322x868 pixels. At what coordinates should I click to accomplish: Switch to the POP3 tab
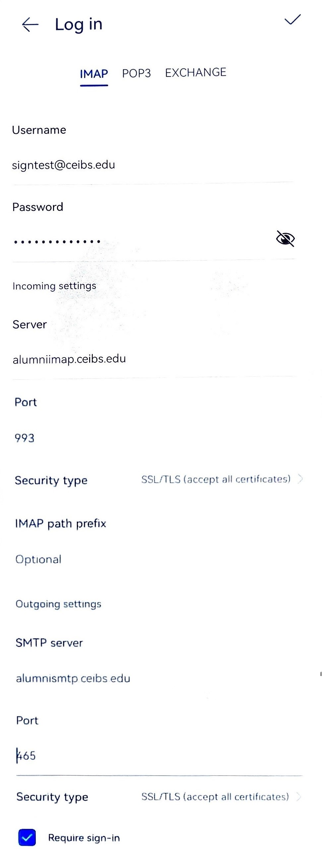point(136,73)
